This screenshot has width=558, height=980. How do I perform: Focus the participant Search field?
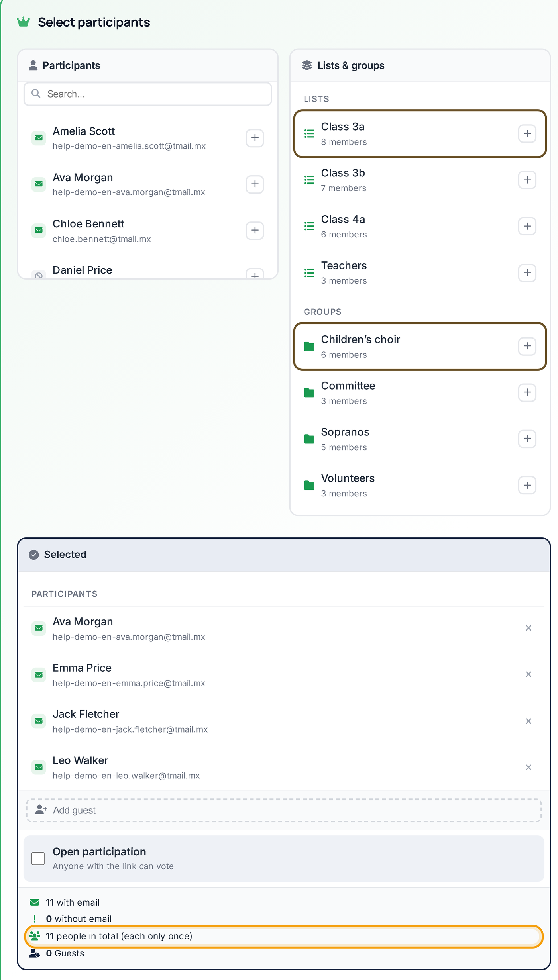pos(148,94)
